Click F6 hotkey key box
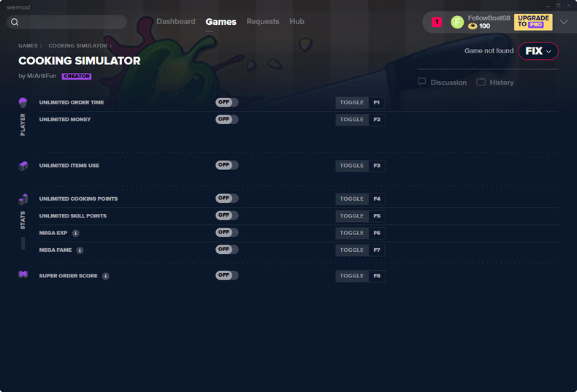Image resolution: width=577 pixels, height=392 pixels. (377, 233)
